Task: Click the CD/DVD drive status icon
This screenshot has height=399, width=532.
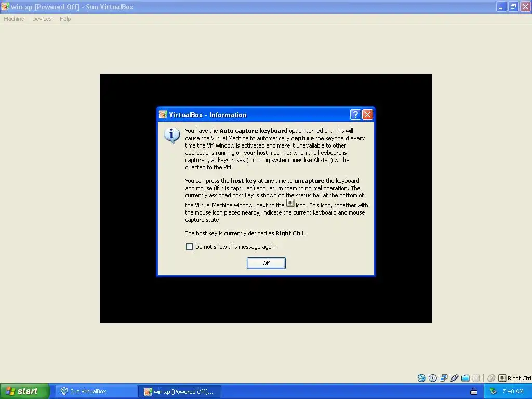Action: tap(433, 378)
